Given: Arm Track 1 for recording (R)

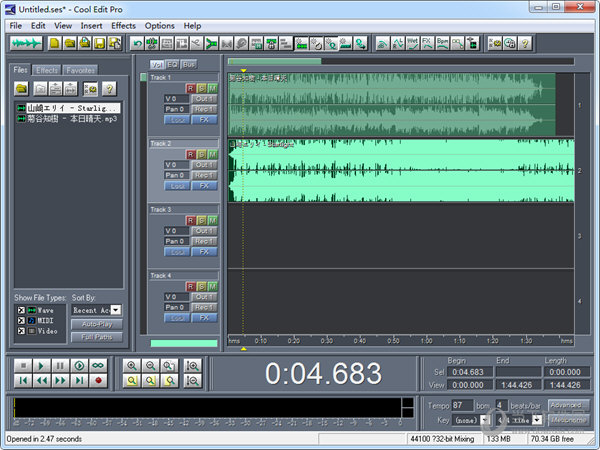Looking at the screenshot, I should click(x=191, y=88).
